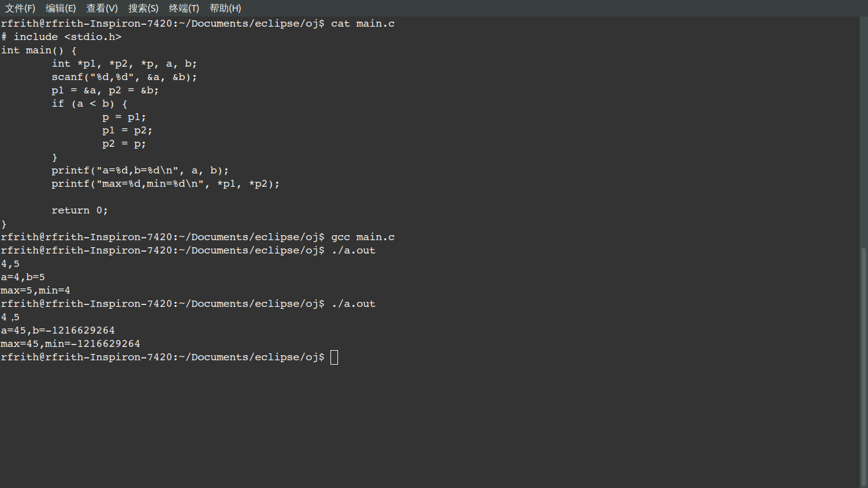Click the '# include <stdio.h>' line
The image size is (868, 488).
coord(61,37)
